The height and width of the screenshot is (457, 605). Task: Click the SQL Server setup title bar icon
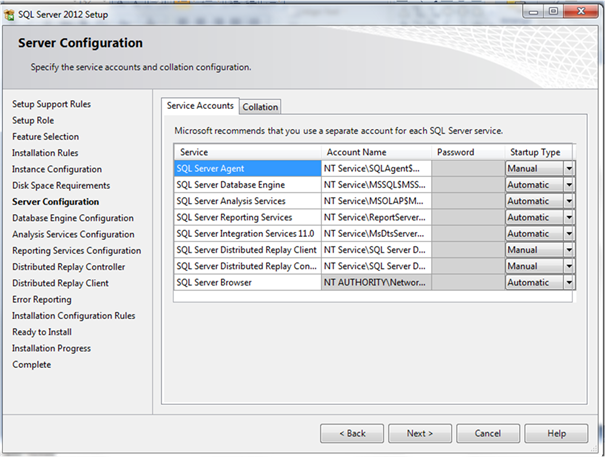click(x=9, y=15)
